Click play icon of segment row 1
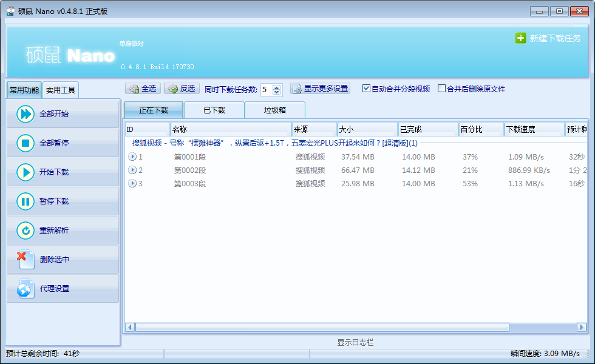The width and height of the screenshot is (595, 364). click(x=132, y=157)
